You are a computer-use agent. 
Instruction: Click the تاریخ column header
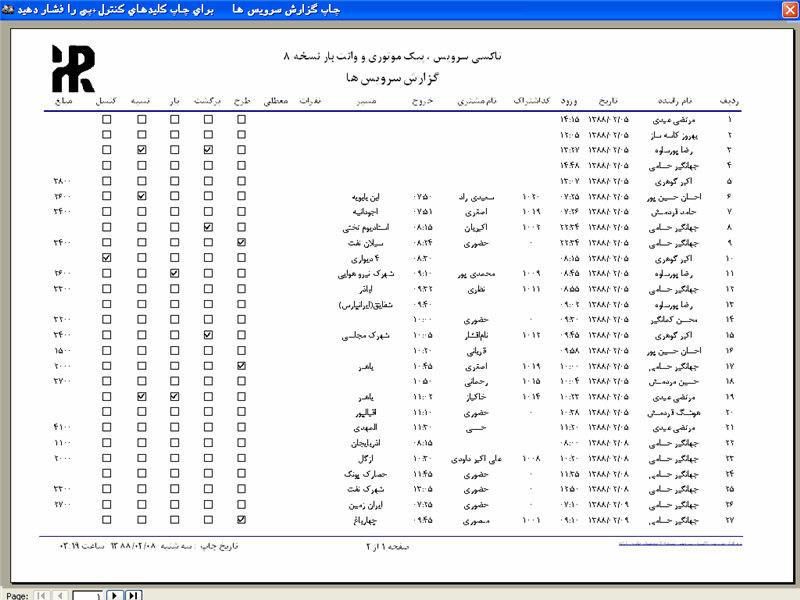point(608,101)
